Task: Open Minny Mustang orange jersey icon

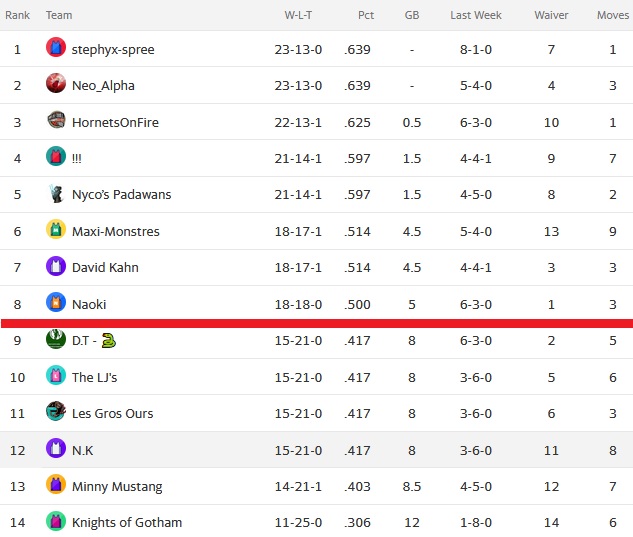Action: (x=56, y=484)
